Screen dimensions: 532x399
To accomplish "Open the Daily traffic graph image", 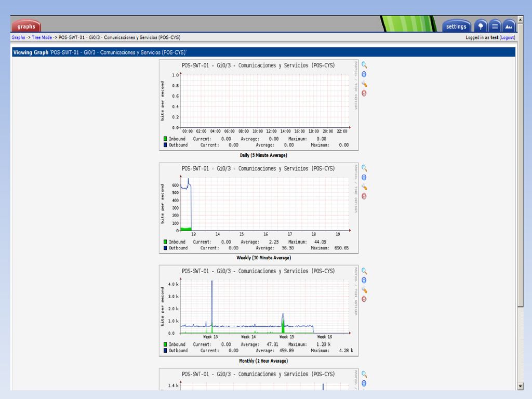I will [x=259, y=105].
